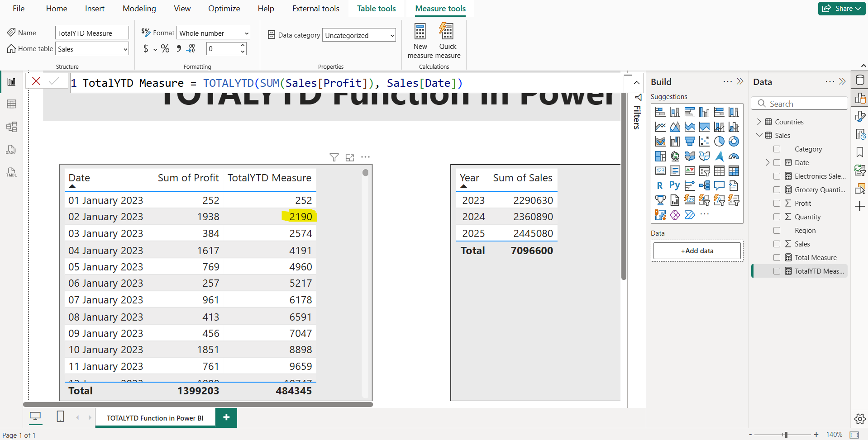This screenshot has width=868, height=440.
Task: Select the Python visual
Action: [674, 185]
